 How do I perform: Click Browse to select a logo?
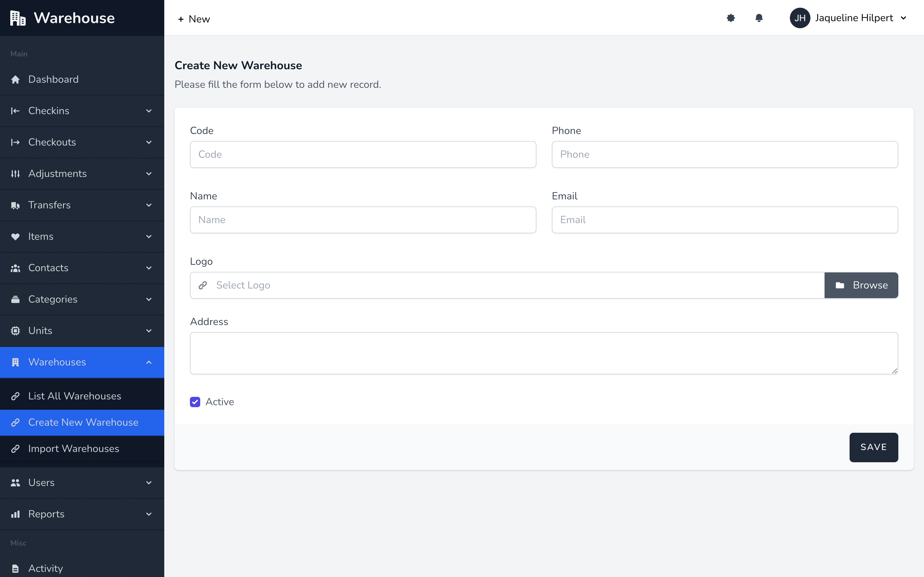click(861, 285)
